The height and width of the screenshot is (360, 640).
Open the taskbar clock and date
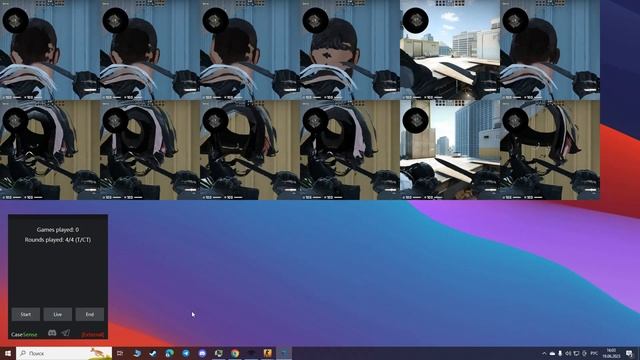pos(611,353)
